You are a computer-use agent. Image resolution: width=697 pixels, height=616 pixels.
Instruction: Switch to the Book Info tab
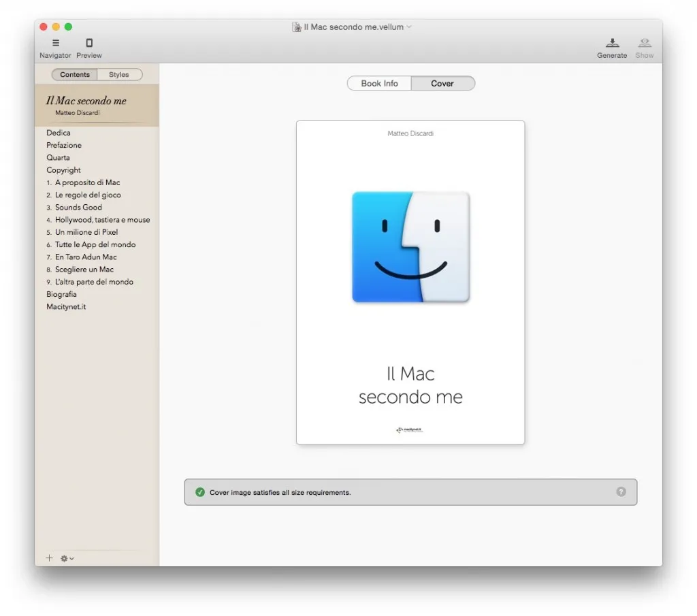(379, 84)
